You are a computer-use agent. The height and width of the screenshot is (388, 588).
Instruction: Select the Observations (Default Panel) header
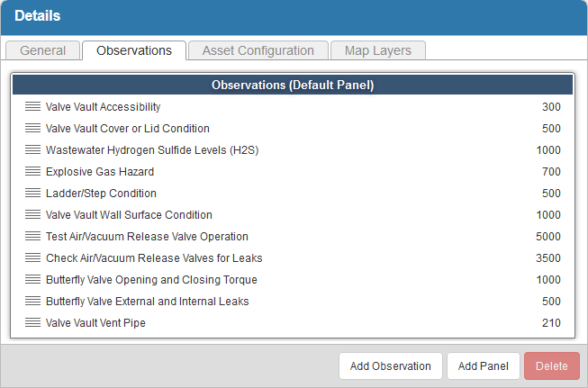coord(293,86)
